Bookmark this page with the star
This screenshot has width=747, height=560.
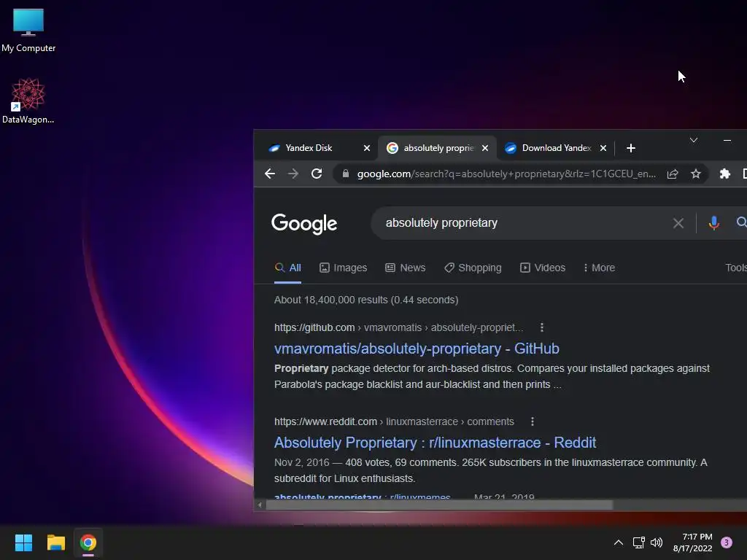click(x=695, y=174)
